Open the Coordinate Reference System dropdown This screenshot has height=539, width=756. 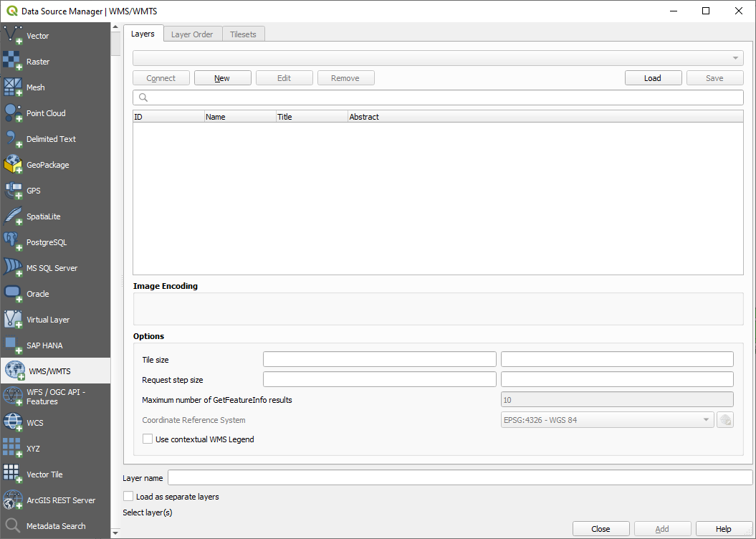point(606,419)
